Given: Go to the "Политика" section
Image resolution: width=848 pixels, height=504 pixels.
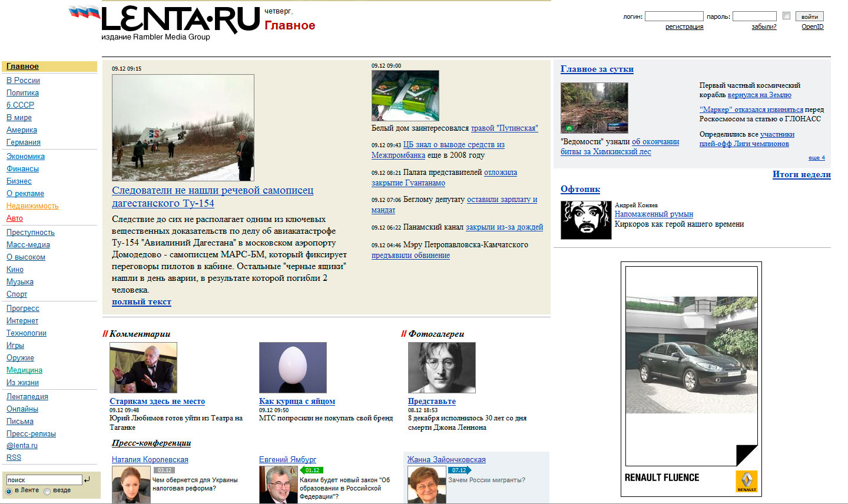Looking at the screenshot, I should point(22,93).
